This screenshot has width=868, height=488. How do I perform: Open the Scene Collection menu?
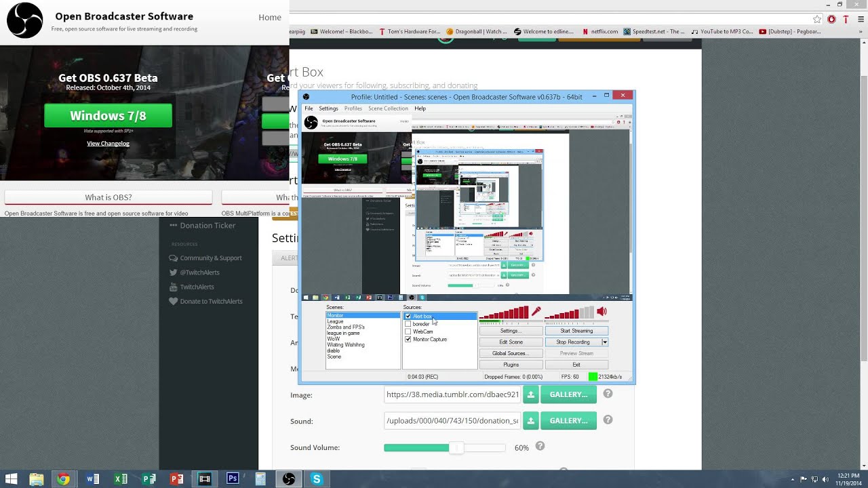[x=388, y=108]
